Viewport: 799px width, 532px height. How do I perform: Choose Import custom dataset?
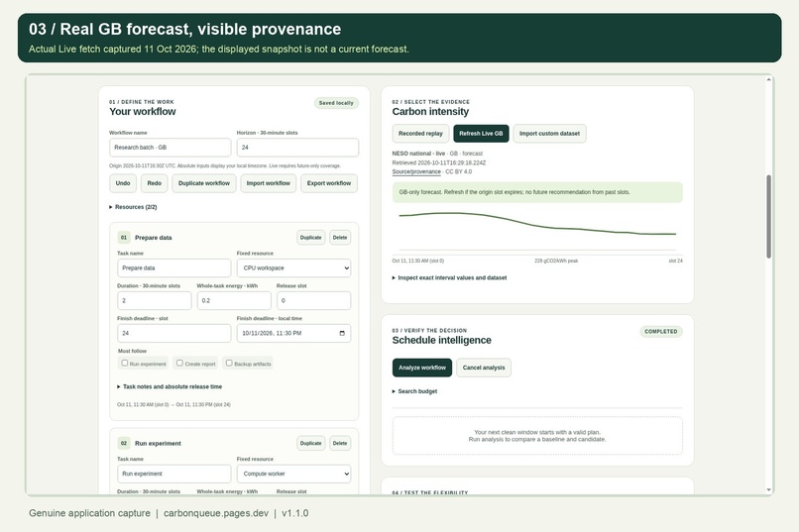[x=549, y=134]
